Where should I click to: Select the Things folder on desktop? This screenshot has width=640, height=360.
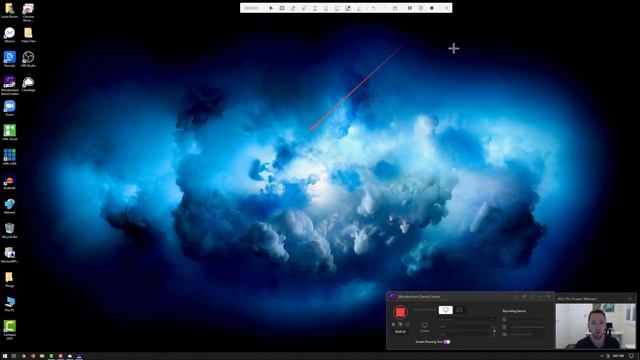pos(9,280)
